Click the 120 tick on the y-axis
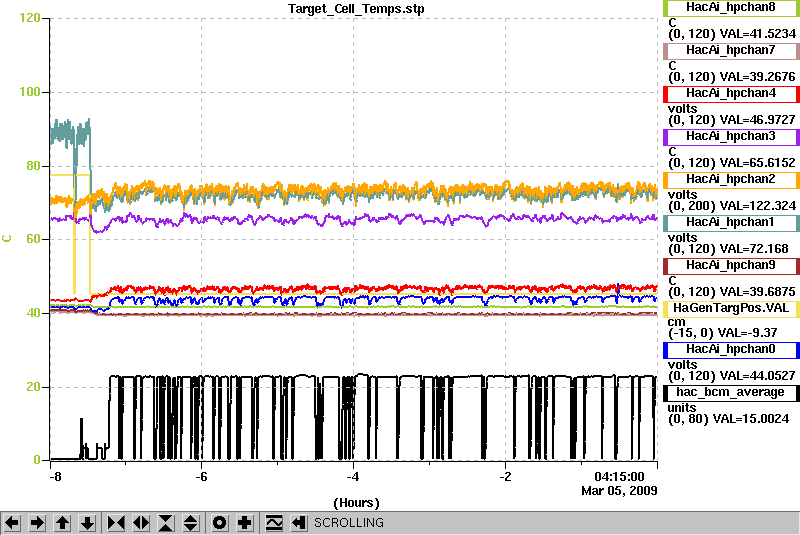The height and width of the screenshot is (535, 800). click(x=30, y=18)
